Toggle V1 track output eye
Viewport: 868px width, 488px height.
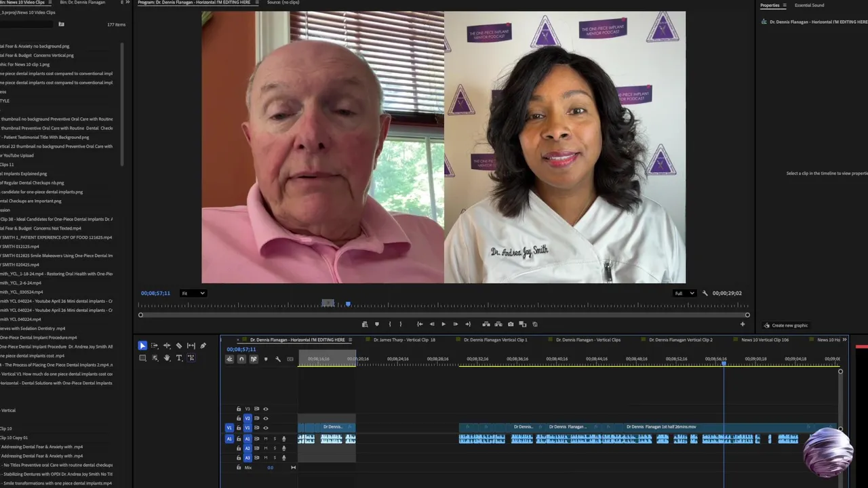point(266,428)
